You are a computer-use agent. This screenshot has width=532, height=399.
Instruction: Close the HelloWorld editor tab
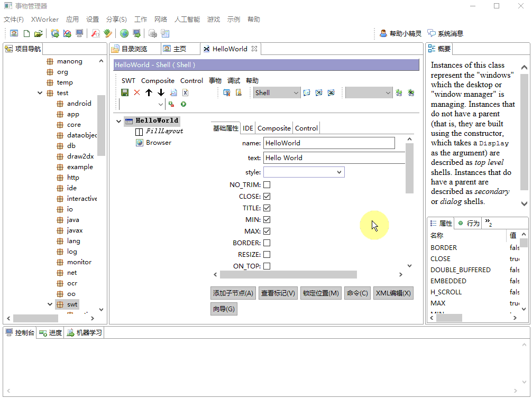point(254,49)
